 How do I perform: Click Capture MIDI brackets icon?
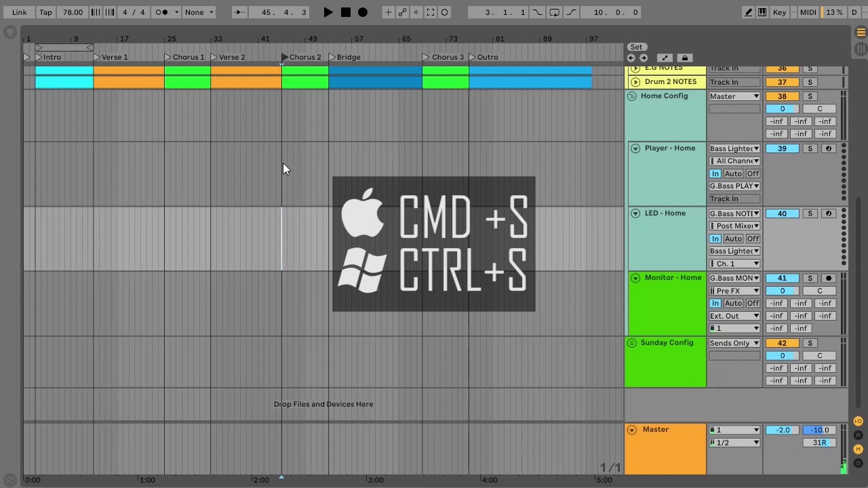click(x=431, y=12)
